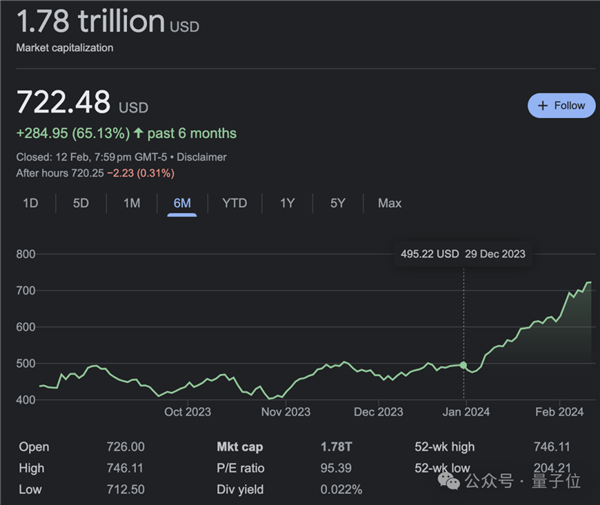Show the Max range chart
Image resolution: width=600 pixels, height=505 pixels.
[x=389, y=203]
